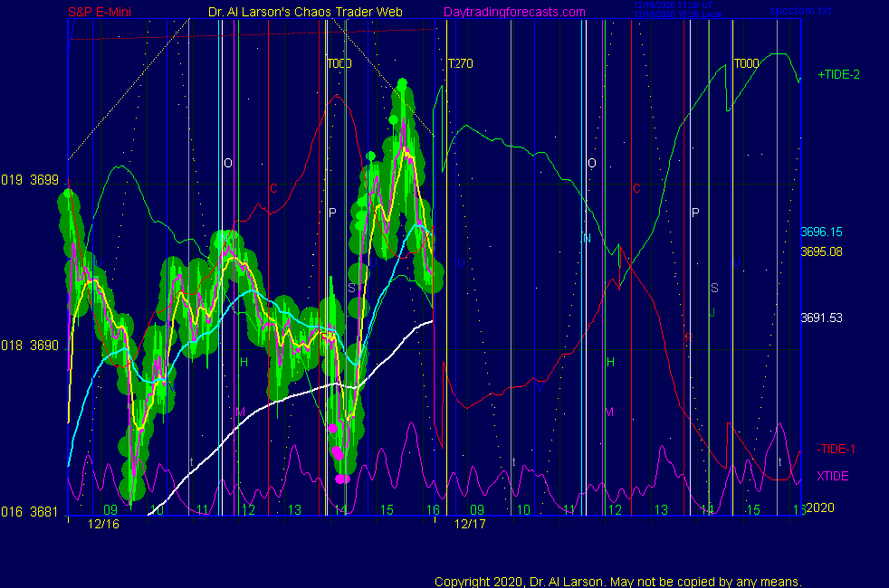Select the "spcctom.txt" file label
This screenshot has height=588, width=889.
click(800, 11)
